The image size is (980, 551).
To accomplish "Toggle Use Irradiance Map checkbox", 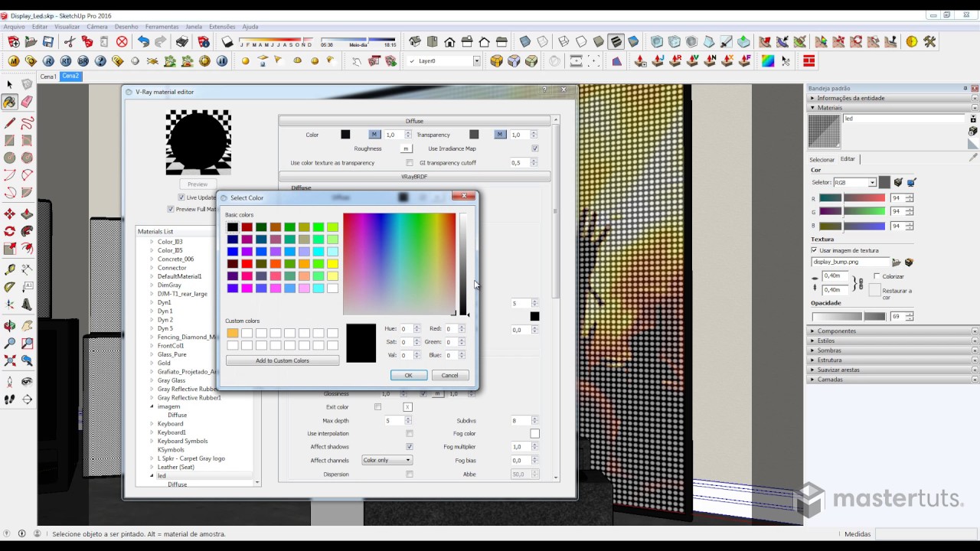I will [534, 148].
